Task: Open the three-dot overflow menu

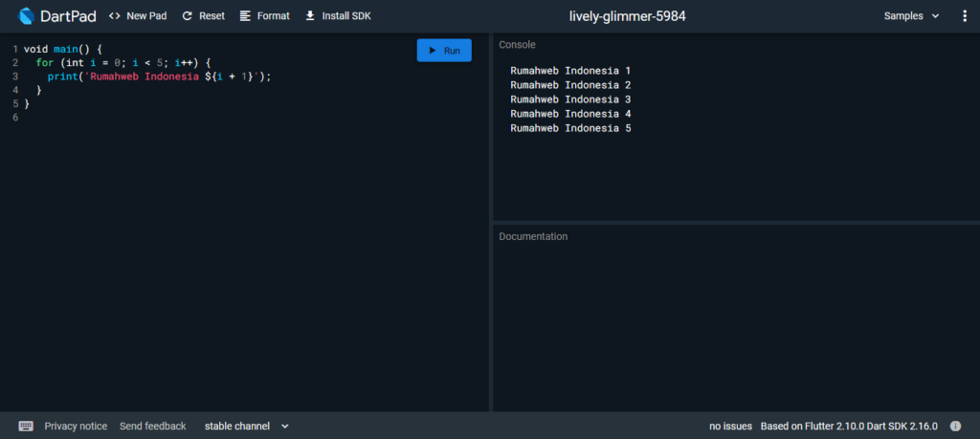Action: point(965,16)
